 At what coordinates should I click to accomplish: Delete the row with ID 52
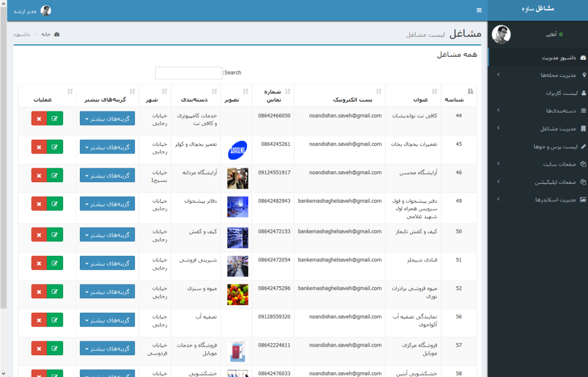pyautogui.click(x=39, y=291)
